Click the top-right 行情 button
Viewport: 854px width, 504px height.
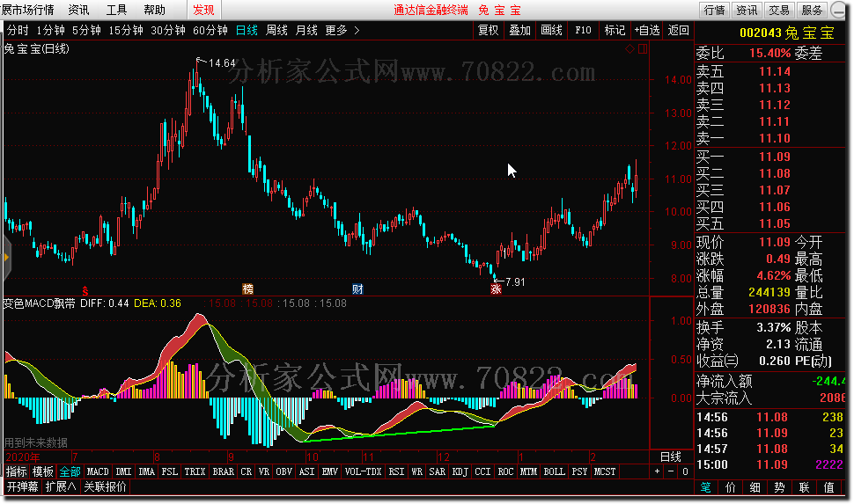click(714, 10)
